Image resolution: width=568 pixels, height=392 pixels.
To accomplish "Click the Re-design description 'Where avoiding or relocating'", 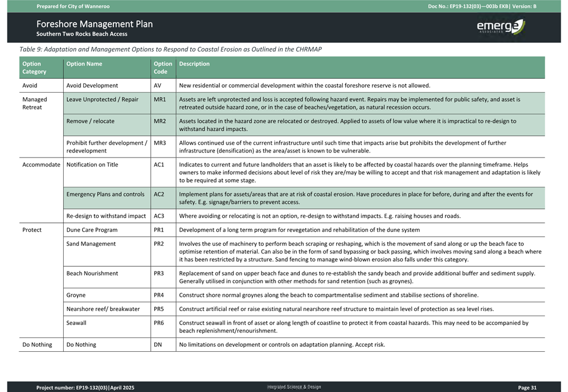I will (x=320, y=216).
